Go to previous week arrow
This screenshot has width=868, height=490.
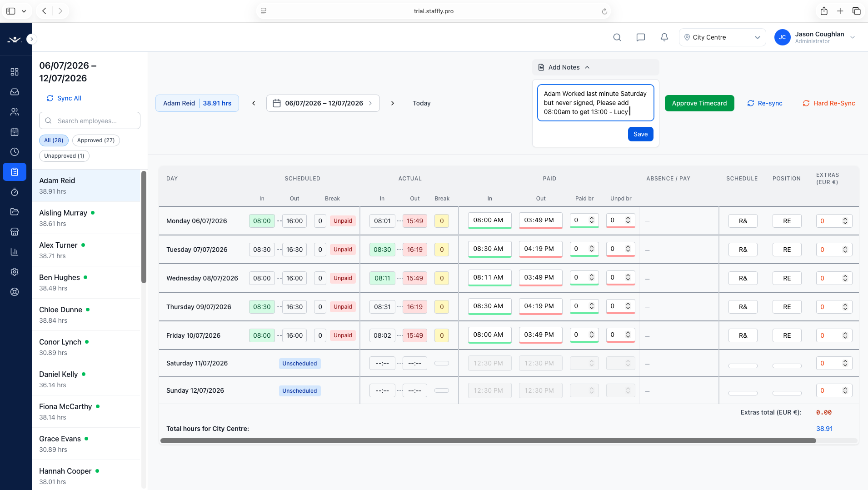[x=254, y=103]
